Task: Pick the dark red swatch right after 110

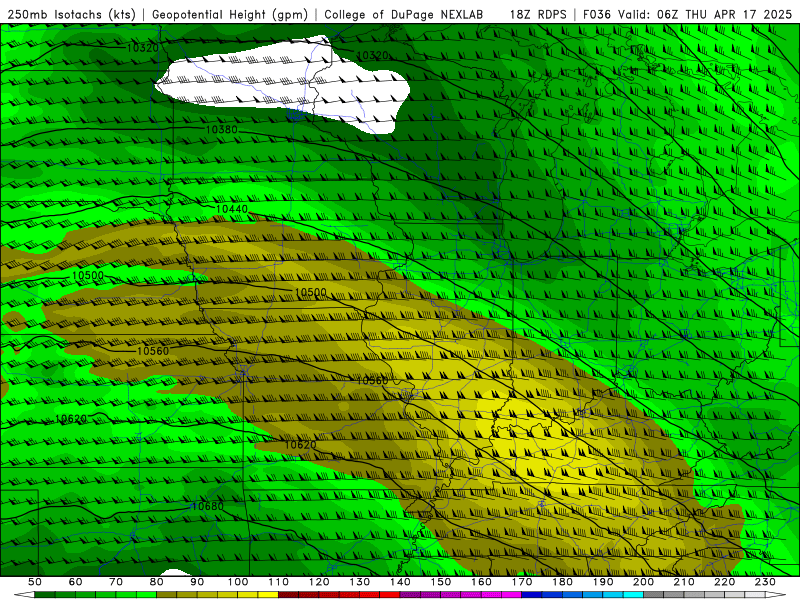Action: click(x=289, y=595)
